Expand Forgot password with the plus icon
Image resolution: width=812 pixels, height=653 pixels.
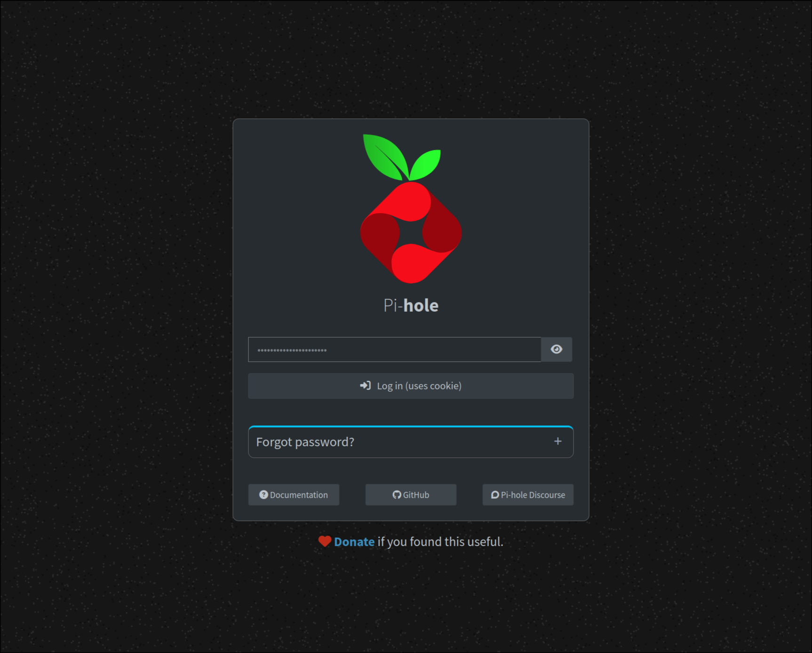click(x=558, y=441)
